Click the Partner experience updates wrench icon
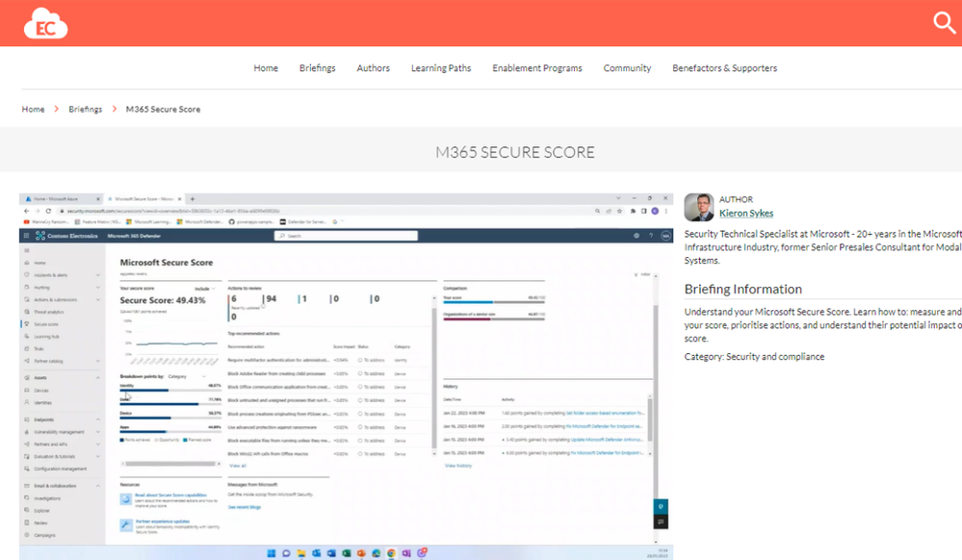The height and width of the screenshot is (560, 962). point(126,525)
